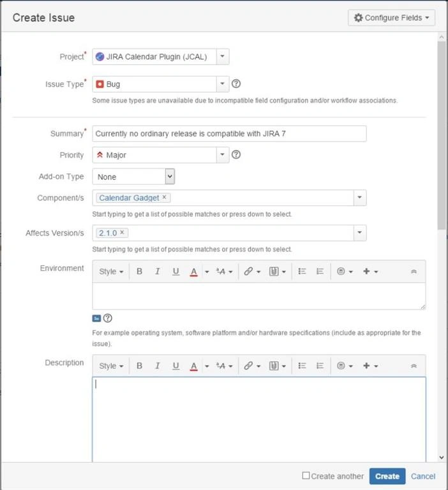Open more colors arrow in Description toolbar
The image size is (448, 490).
(207, 366)
